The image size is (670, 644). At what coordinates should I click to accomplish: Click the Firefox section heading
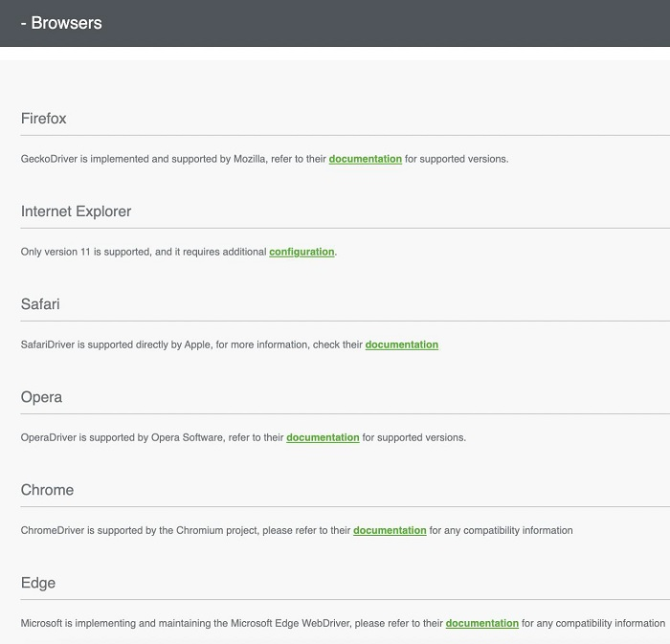coord(44,119)
